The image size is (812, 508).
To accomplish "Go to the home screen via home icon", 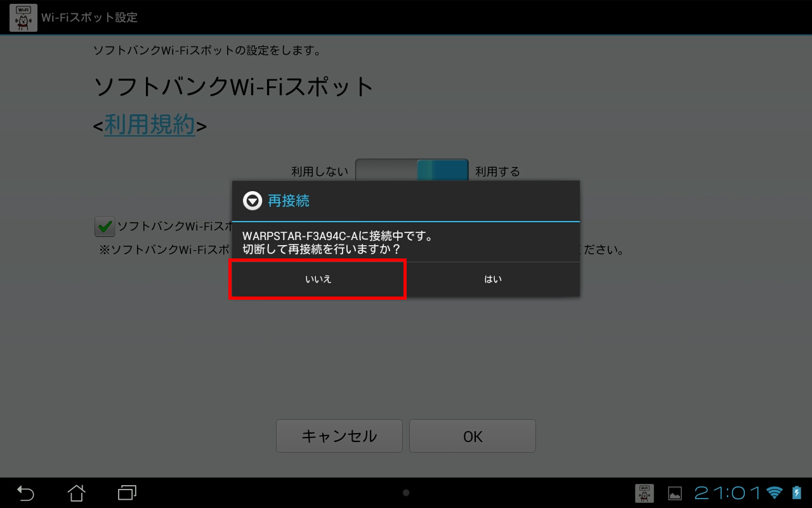I will tap(76, 493).
